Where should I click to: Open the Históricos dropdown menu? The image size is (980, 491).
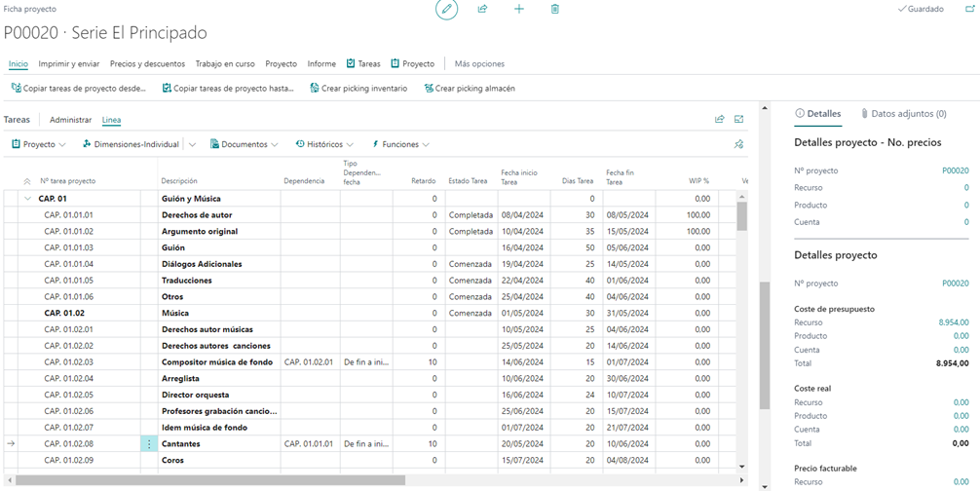324,144
